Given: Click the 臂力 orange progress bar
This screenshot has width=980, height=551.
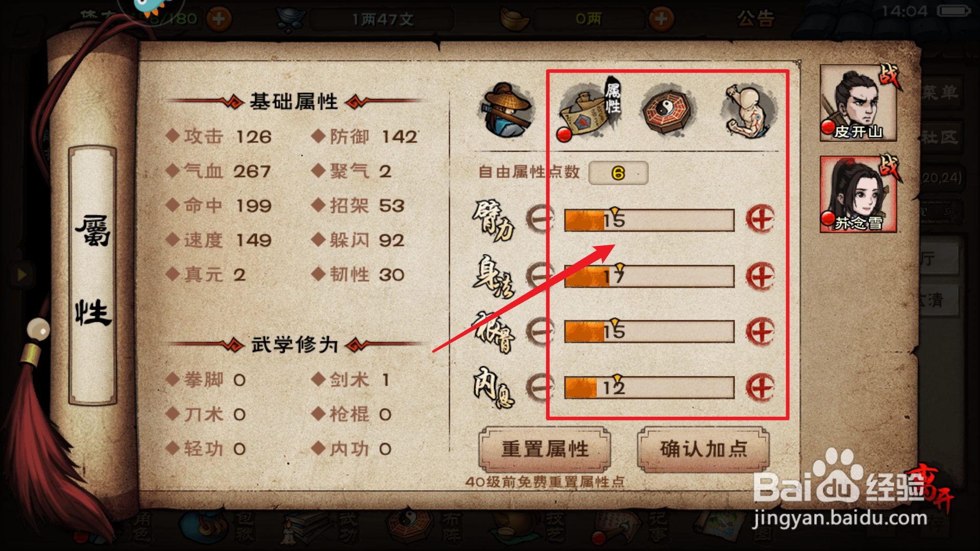Looking at the screenshot, I should click(x=649, y=220).
